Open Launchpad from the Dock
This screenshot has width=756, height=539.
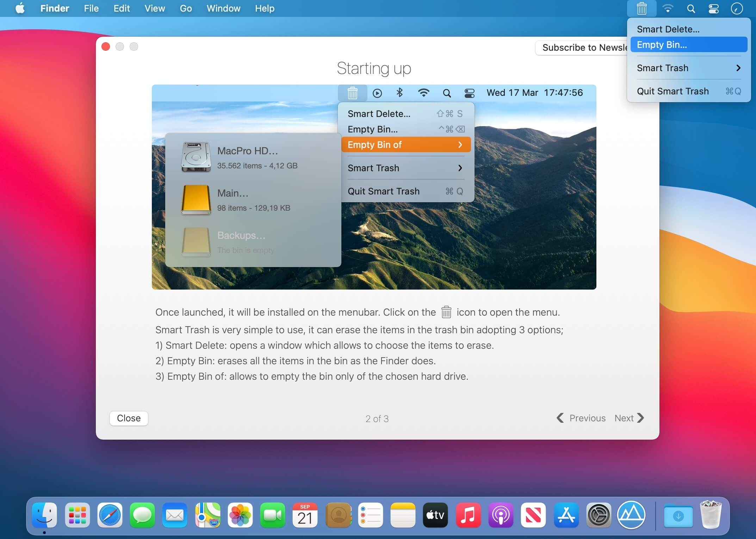(x=77, y=515)
